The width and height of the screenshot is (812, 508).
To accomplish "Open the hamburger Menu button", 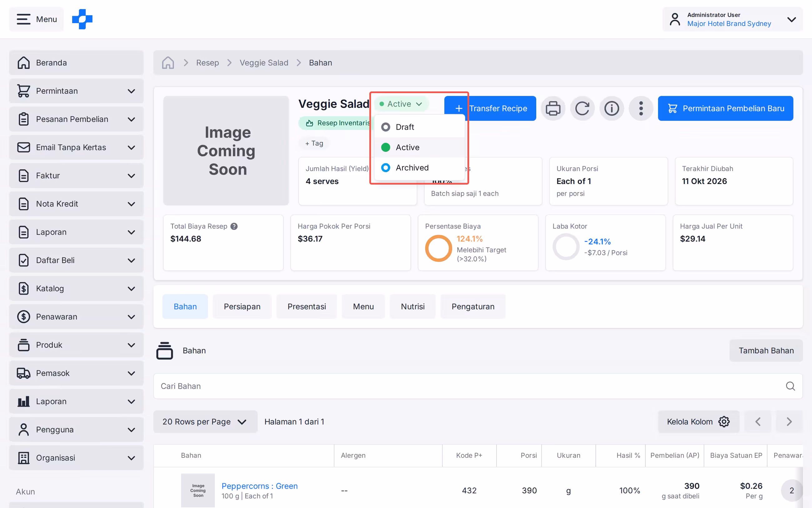I will [x=36, y=19].
